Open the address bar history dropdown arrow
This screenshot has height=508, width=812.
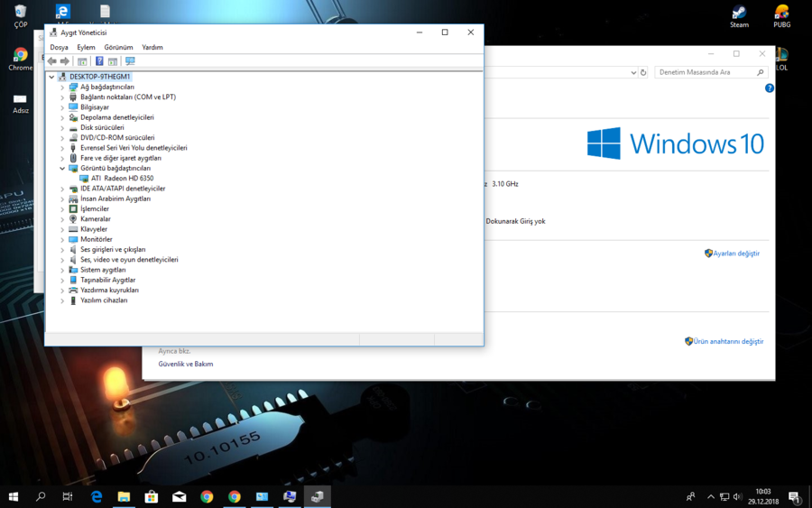click(633, 72)
